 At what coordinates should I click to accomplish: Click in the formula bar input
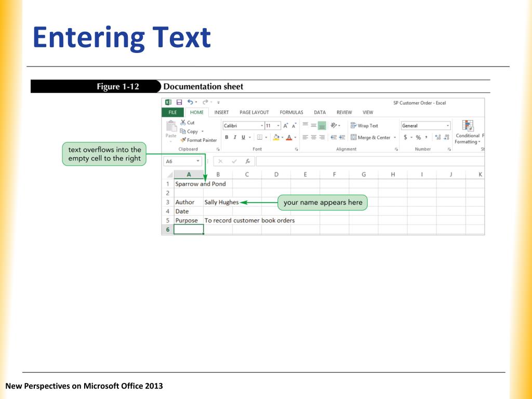pos(370,161)
